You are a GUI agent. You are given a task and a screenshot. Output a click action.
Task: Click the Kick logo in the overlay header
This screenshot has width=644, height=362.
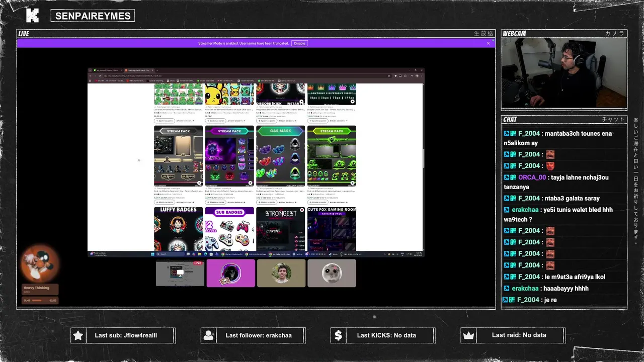pos(32,16)
